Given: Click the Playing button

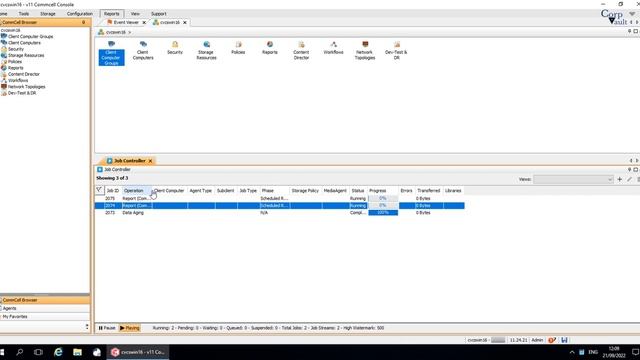Looking at the screenshot, I should (x=130, y=328).
